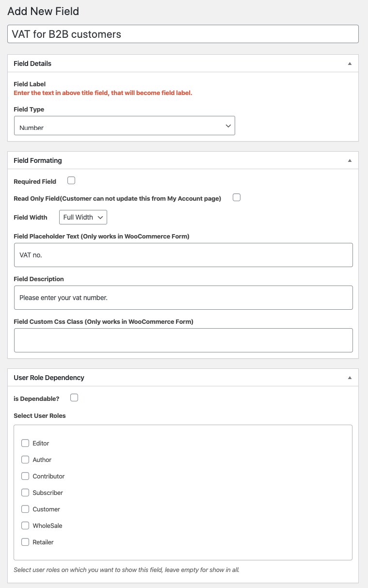The width and height of the screenshot is (368, 588).
Task: Click the field title input 'VAT for B2B customers'
Action: click(x=183, y=34)
